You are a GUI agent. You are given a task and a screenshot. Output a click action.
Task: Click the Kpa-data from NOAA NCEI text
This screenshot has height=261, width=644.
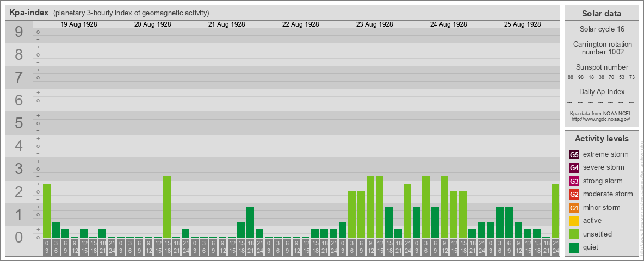tap(602, 113)
